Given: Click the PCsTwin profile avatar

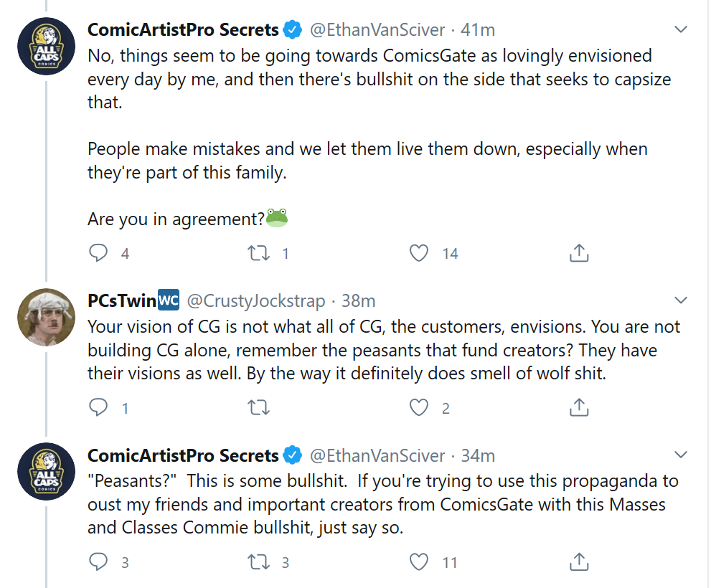Looking at the screenshot, I should (x=46, y=317).
